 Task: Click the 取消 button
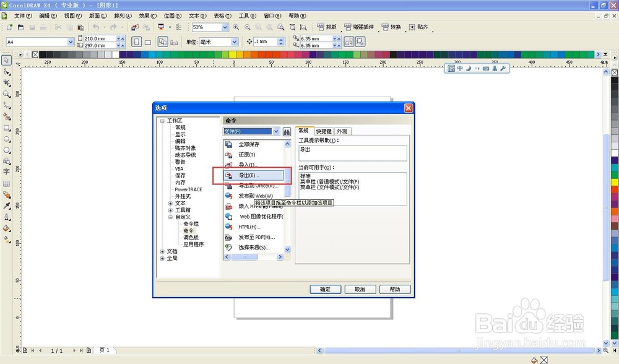click(x=360, y=289)
